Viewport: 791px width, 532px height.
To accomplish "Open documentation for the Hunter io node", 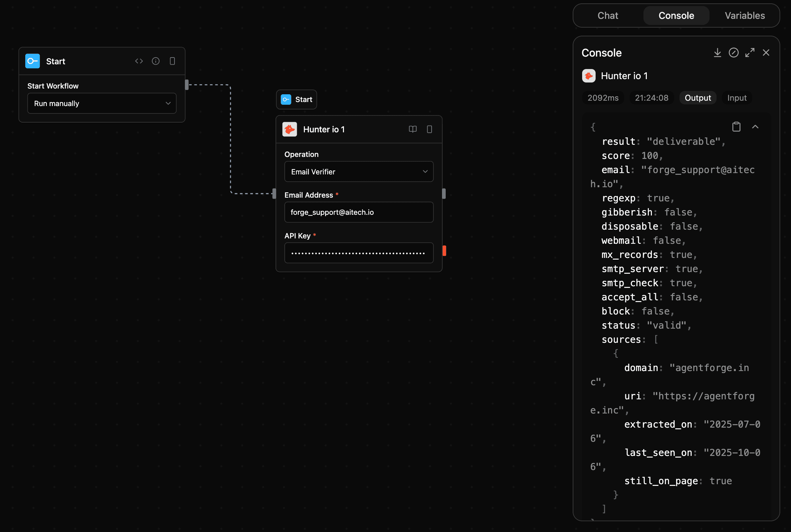I will pos(412,129).
